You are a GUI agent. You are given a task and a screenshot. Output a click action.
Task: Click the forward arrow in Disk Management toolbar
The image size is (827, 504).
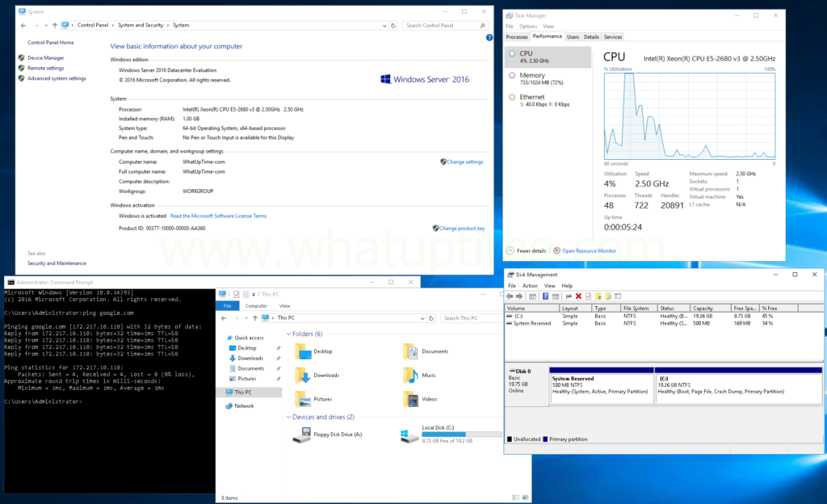519,296
